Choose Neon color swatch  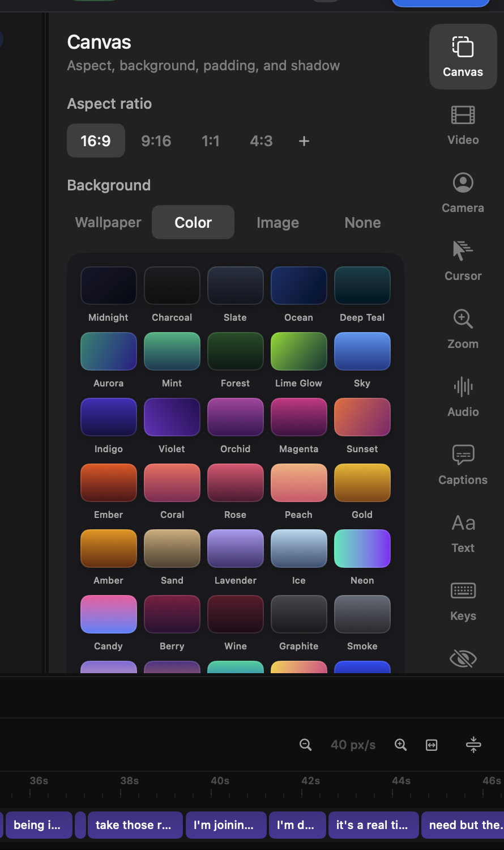pyautogui.click(x=362, y=549)
